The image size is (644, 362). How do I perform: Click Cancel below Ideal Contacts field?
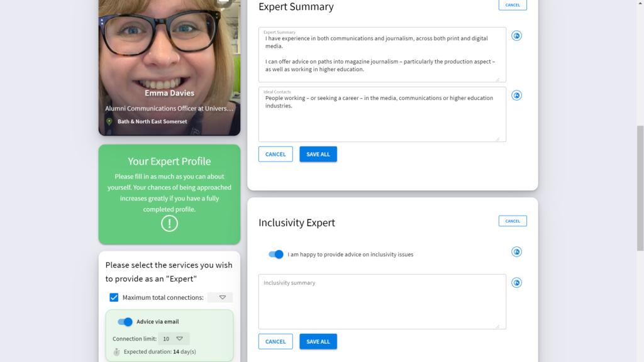click(275, 155)
